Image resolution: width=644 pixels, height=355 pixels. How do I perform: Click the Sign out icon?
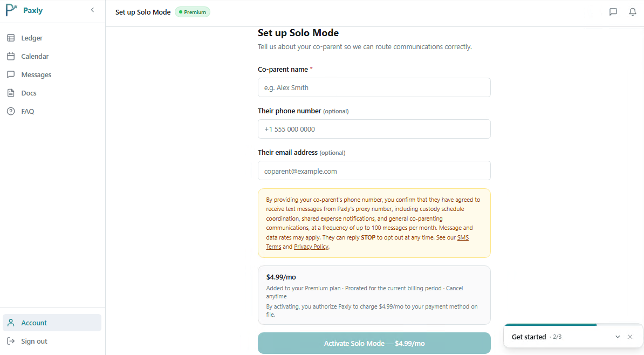[x=11, y=341]
